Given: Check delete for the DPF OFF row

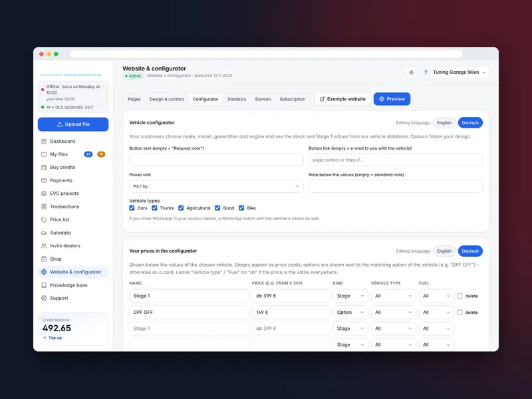Looking at the screenshot, I should (460, 312).
